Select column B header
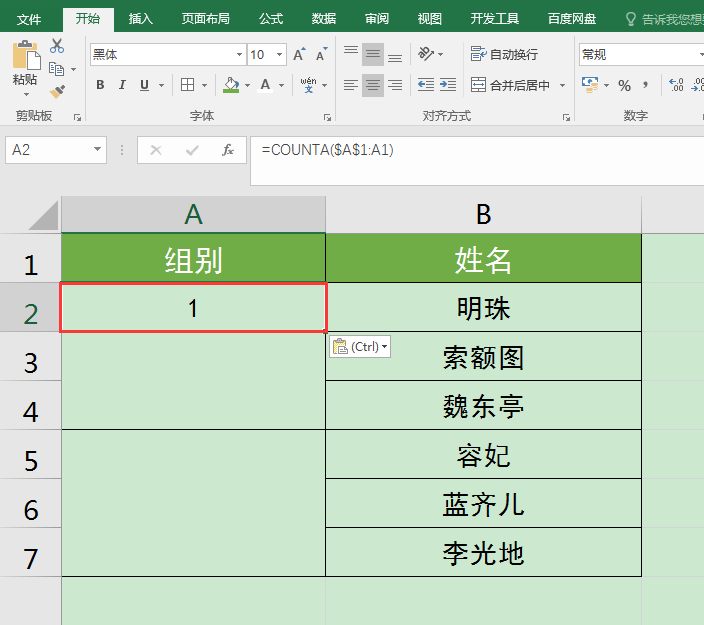Screen dimensions: 704x625 point(484,214)
